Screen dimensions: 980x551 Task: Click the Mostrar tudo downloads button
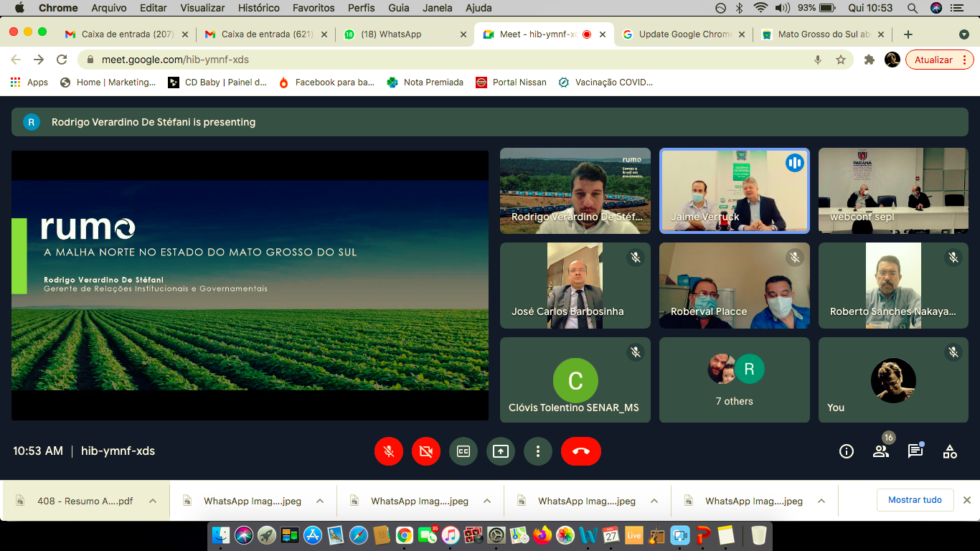[915, 500]
